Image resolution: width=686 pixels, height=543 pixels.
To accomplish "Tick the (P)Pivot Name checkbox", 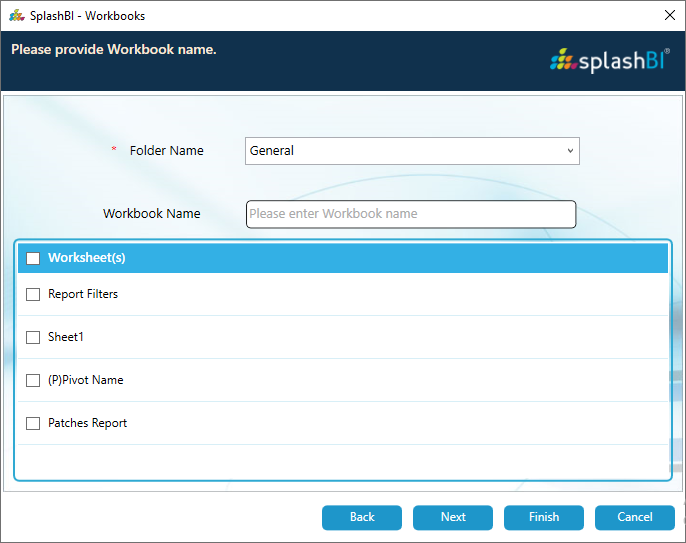I will click(33, 381).
